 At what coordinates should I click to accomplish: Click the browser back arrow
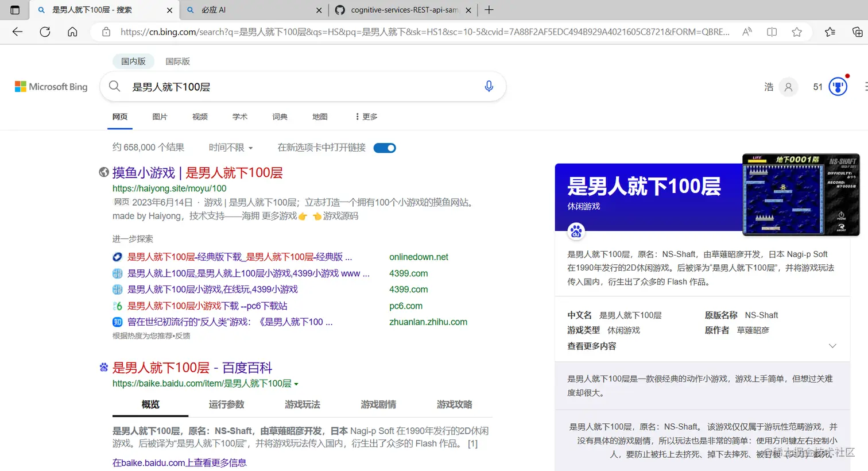tap(17, 32)
